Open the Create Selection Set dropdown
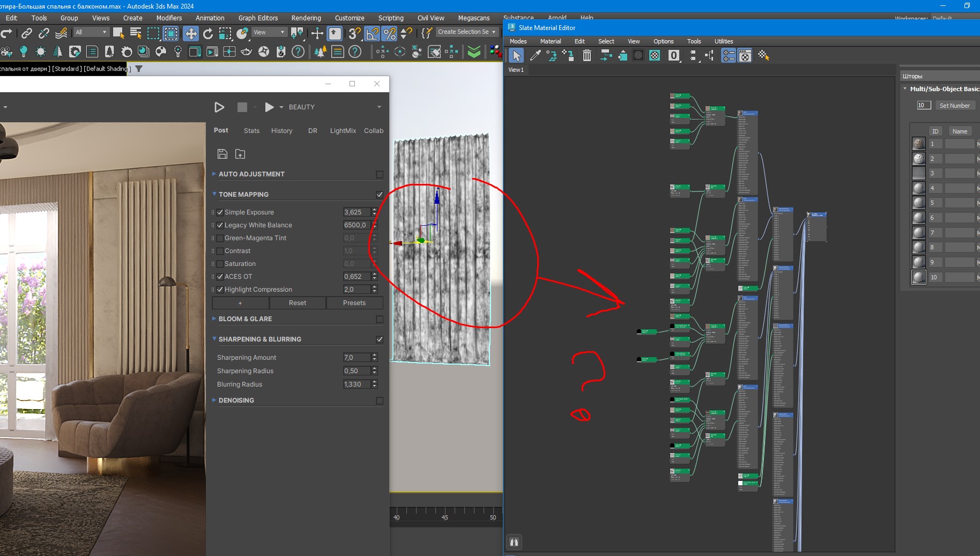980x556 pixels. [x=466, y=32]
